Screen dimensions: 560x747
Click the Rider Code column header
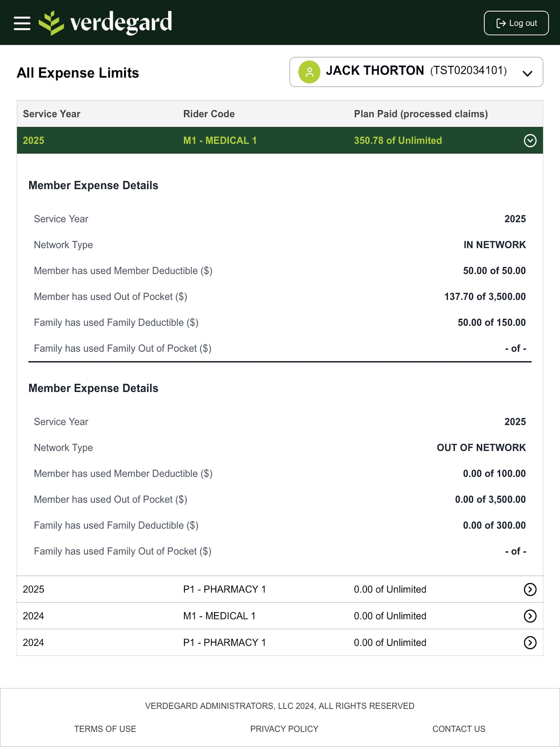click(209, 114)
